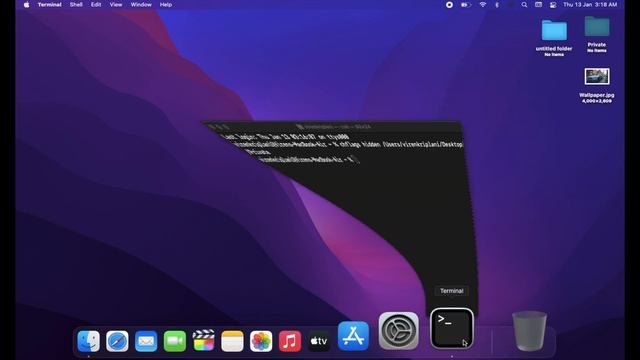
Task: Open Photos from the Dock
Action: [261, 340]
